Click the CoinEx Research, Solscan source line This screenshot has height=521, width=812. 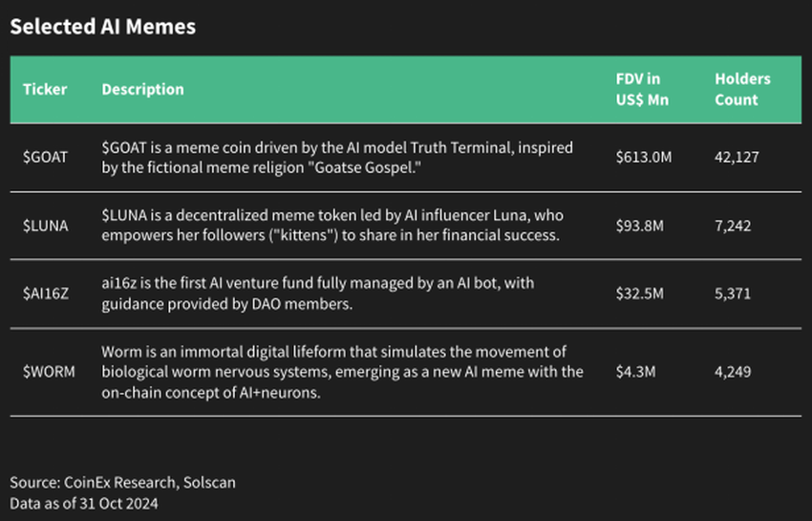pos(122,482)
